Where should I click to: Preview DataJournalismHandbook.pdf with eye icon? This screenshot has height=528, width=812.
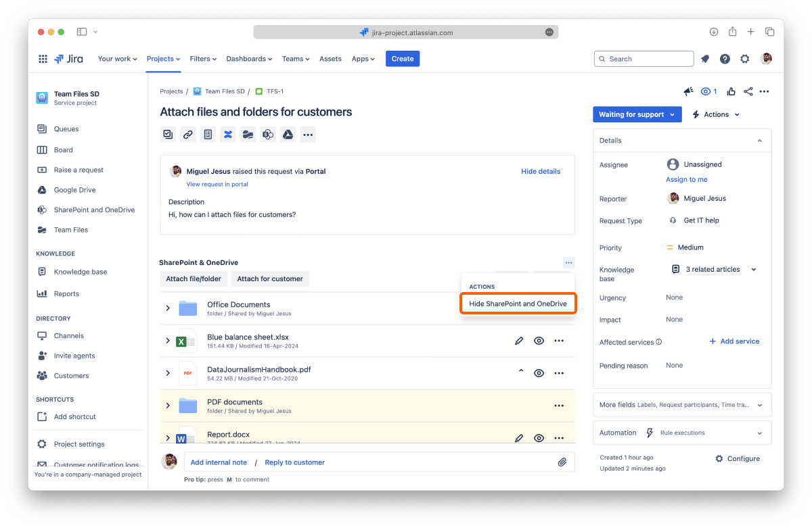pyautogui.click(x=539, y=373)
